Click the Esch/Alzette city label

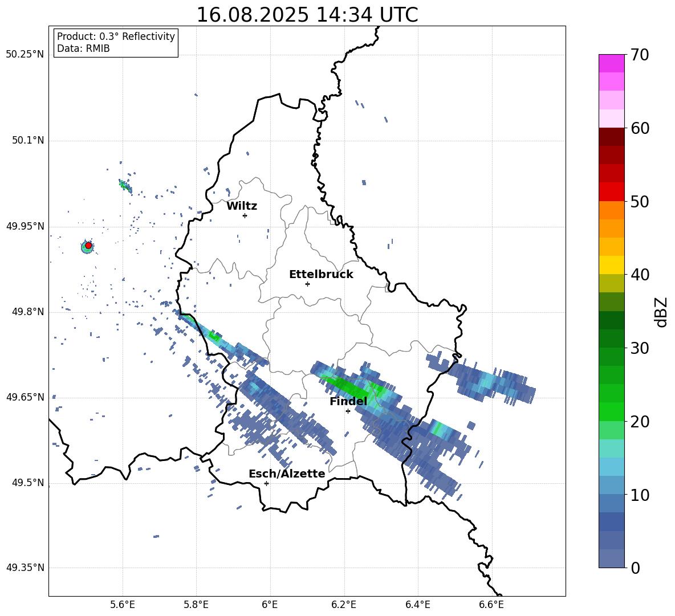[287, 474]
